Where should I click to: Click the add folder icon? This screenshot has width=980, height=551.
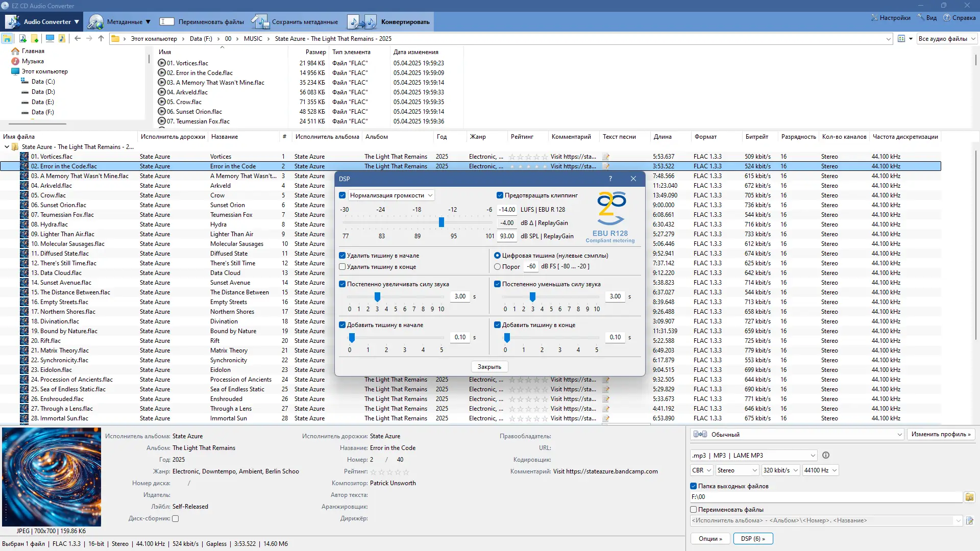pyautogui.click(x=35, y=38)
